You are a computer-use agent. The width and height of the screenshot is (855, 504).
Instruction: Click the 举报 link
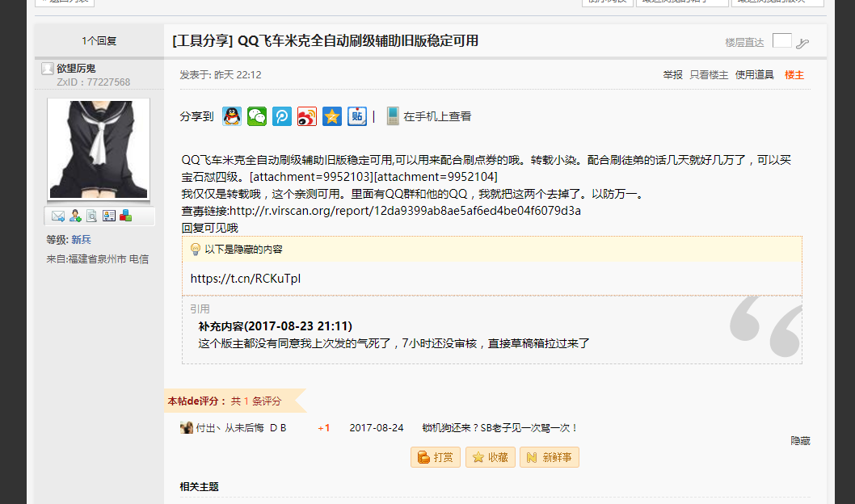(673, 75)
